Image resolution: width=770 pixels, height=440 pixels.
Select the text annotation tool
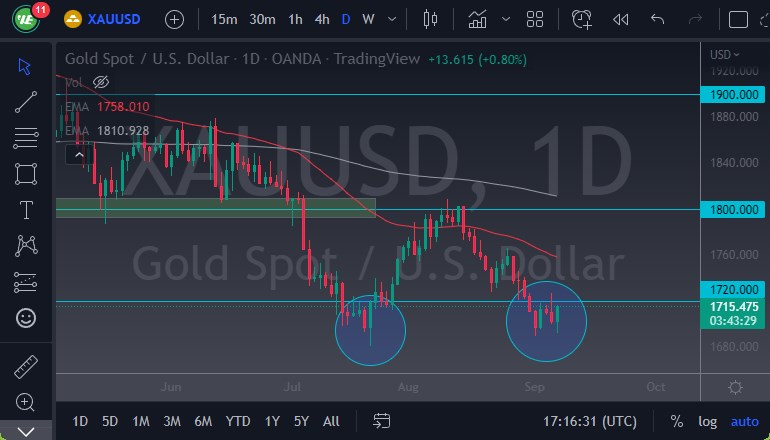point(26,210)
